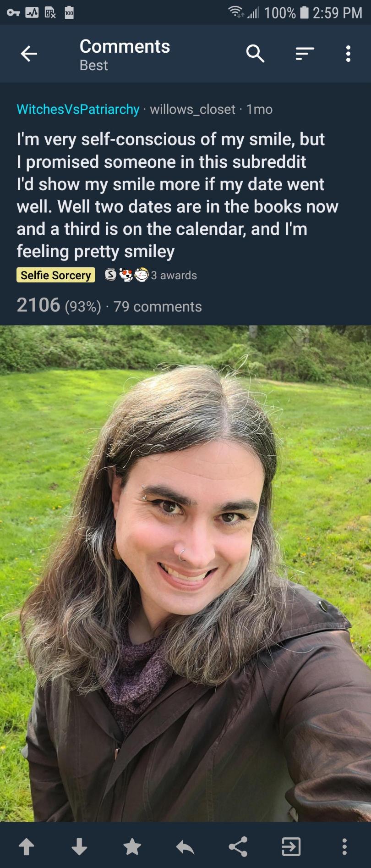Share this post
Viewport: 371px width, 868px height.
[x=238, y=846]
